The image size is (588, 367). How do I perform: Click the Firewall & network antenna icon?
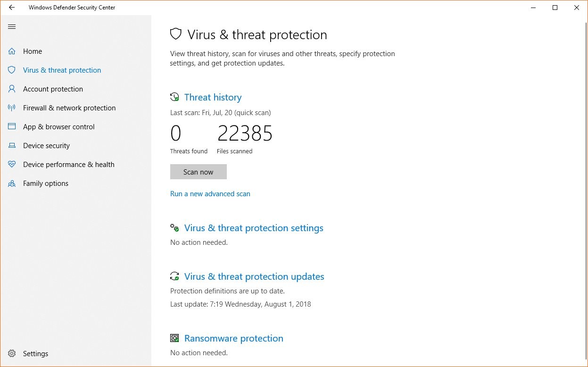click(12, 108)
